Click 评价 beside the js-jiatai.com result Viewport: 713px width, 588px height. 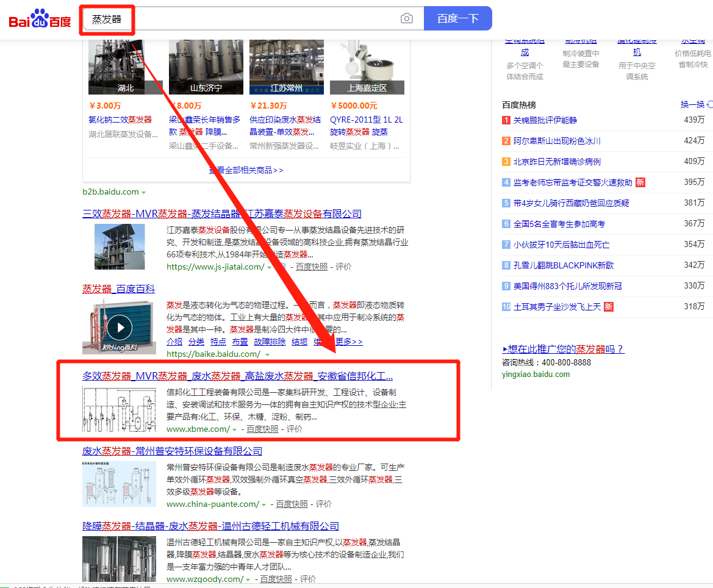(343, 267)
